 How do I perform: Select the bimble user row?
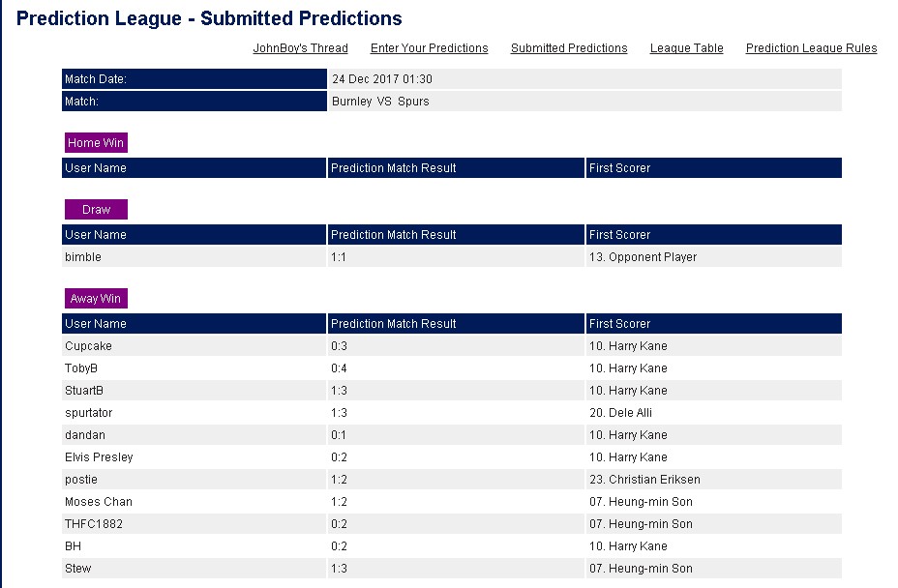click(x=451, y=257)
